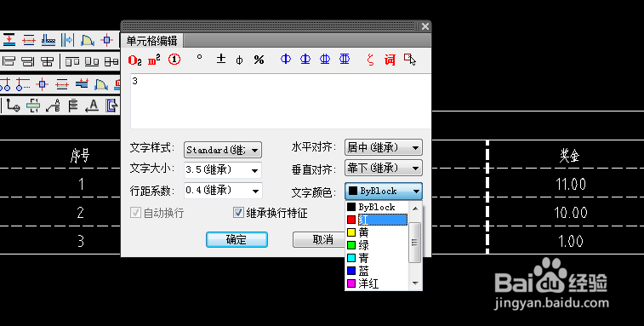Confirm with the 确定 button
The image size is (644, 326).
pos(237,240)
